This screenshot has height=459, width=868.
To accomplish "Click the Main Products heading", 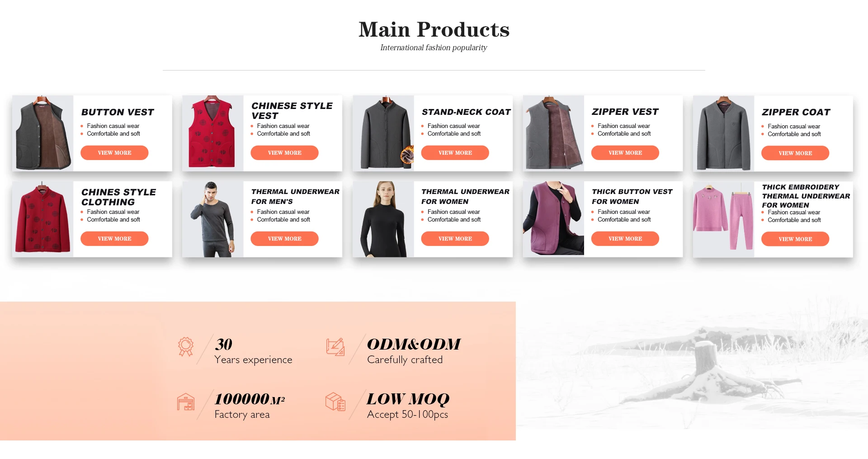I will 434,30.
